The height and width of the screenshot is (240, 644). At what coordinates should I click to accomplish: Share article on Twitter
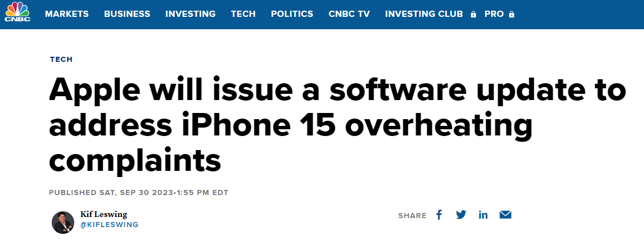(461, 215)
